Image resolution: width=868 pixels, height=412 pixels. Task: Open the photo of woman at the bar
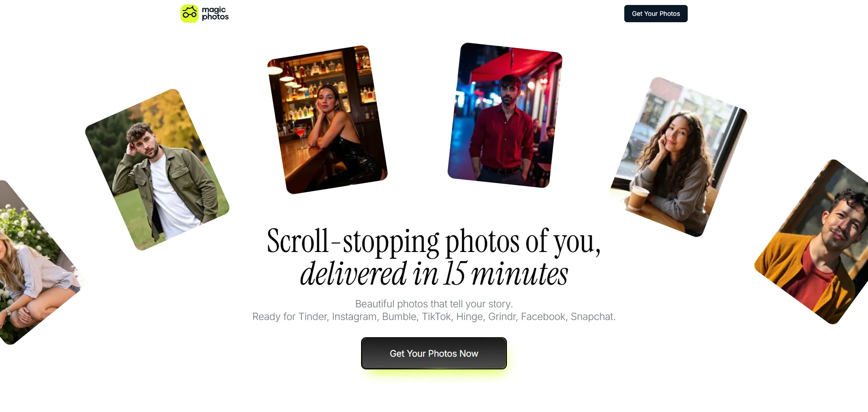click(327, 120)
